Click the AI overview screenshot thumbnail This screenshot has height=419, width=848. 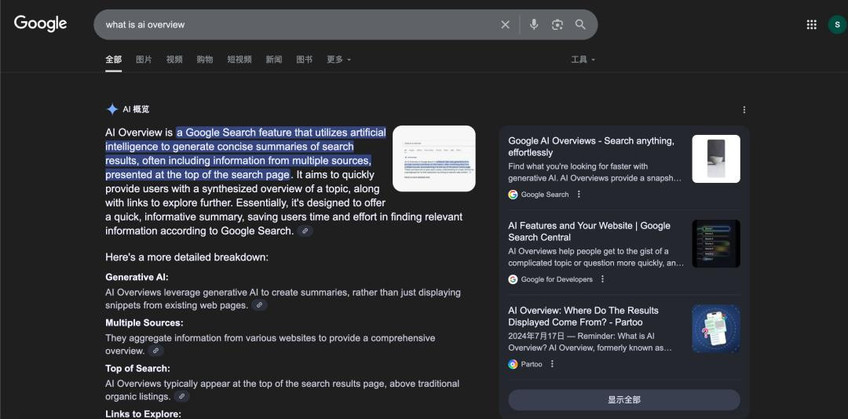(x=434, y=158)
